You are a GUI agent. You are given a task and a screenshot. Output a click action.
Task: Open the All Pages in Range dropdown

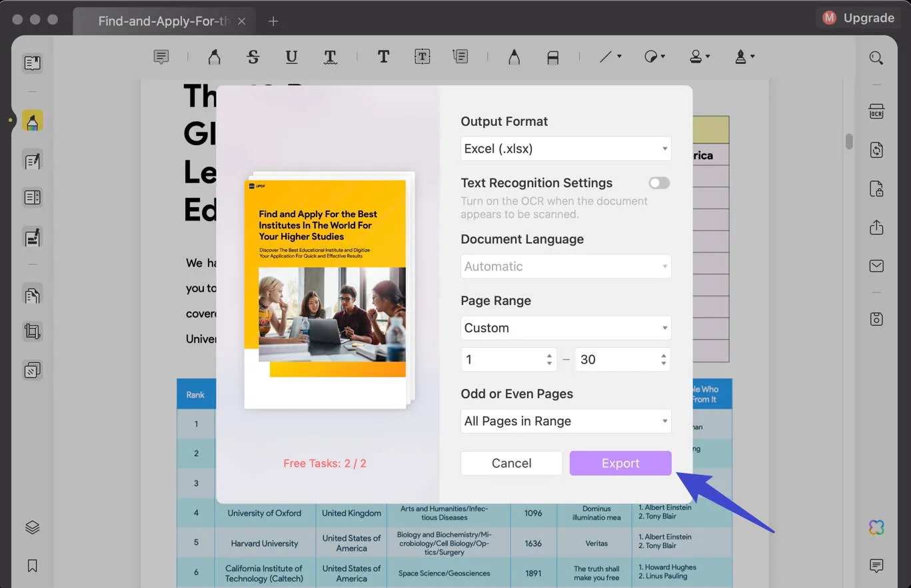coord(566,421)
